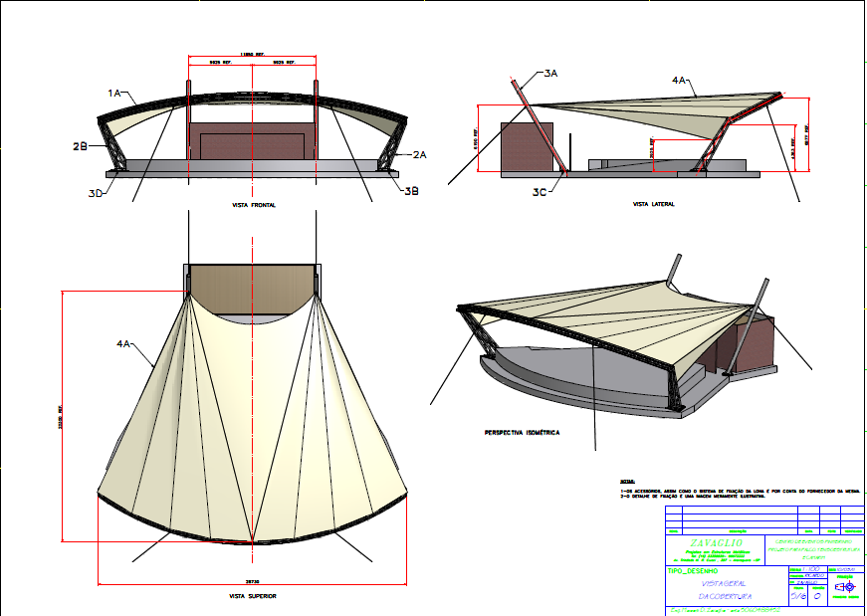Click the VISTA FRONTAL caption

(253, 205)
